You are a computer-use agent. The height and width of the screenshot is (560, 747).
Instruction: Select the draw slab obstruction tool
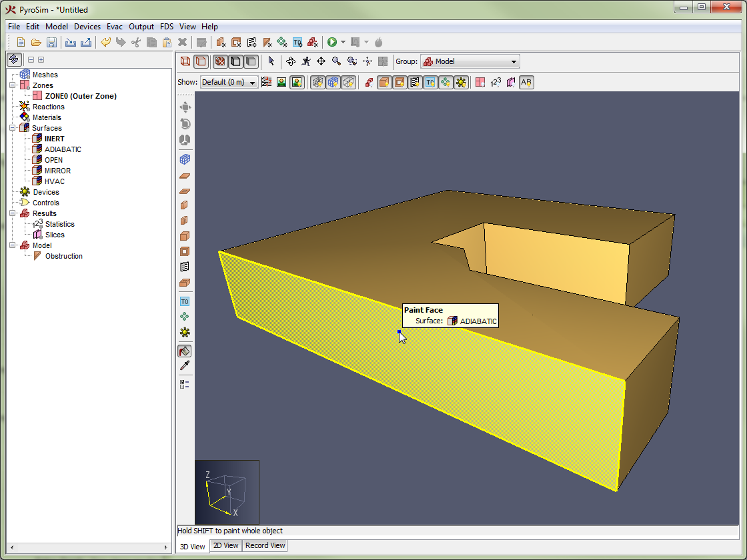pyautogui.click(x=185, y=176)
